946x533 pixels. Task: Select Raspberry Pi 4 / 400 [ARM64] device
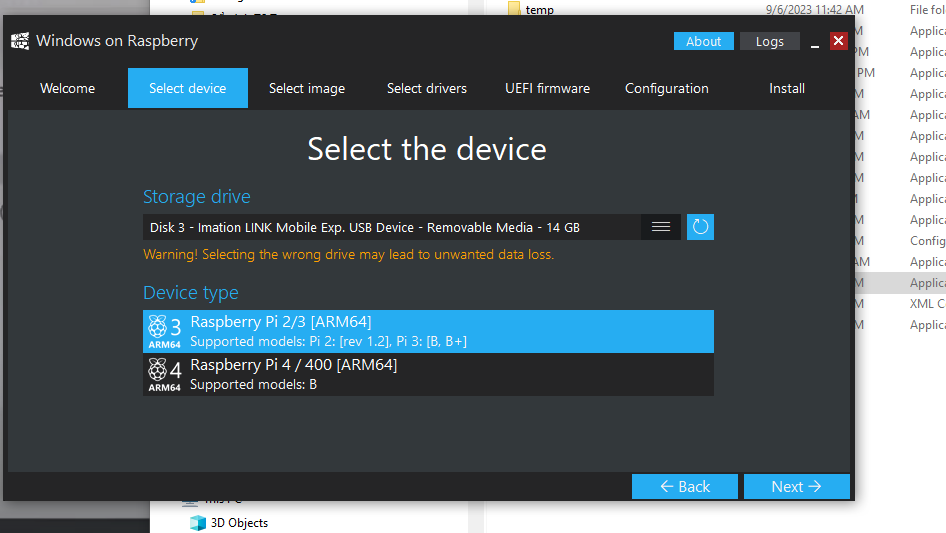[428, 374]
